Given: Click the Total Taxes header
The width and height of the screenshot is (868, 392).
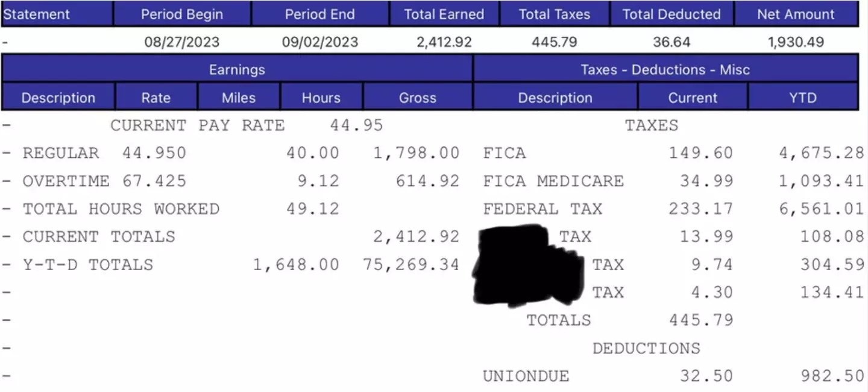Looking at the screenshot, I should (x=555, y=14).
